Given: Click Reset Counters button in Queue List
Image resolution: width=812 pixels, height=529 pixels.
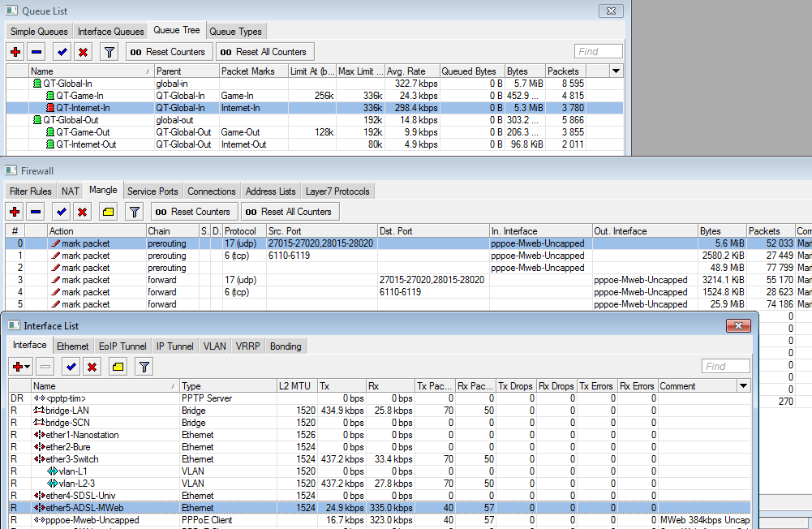Looking at the screenshot, I should click(169, 52).
